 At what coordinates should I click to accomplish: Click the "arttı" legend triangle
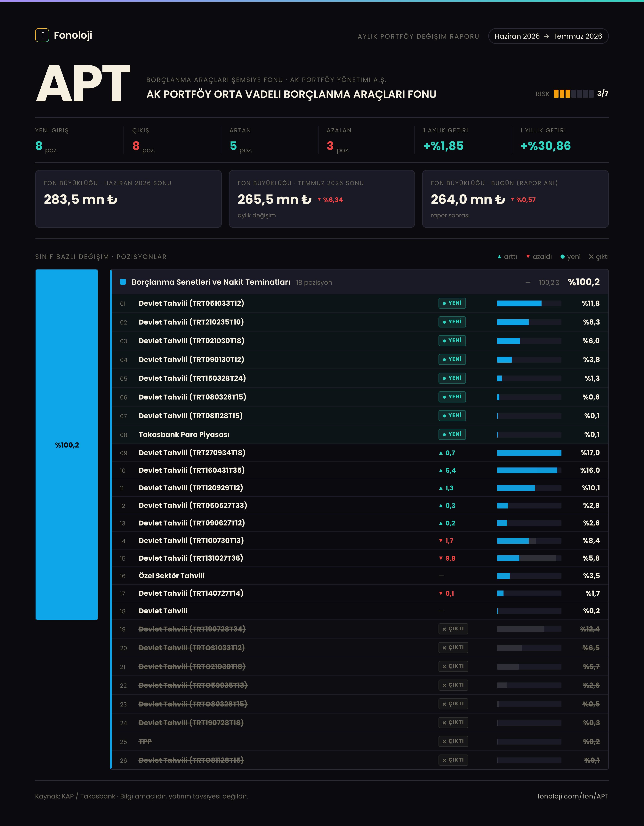point(499,257)
